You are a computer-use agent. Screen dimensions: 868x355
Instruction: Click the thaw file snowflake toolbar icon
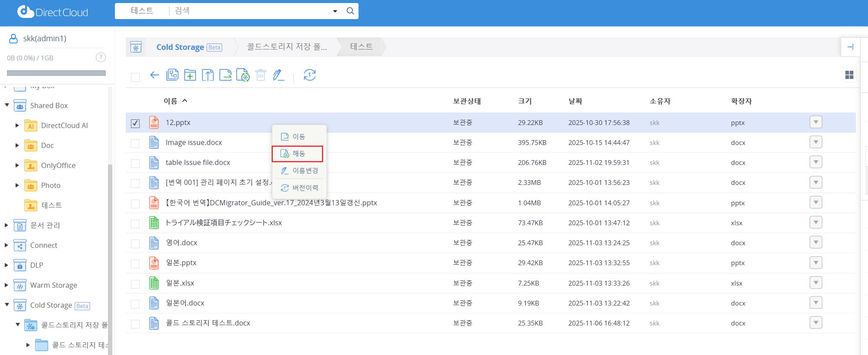(x=243, y=75)
